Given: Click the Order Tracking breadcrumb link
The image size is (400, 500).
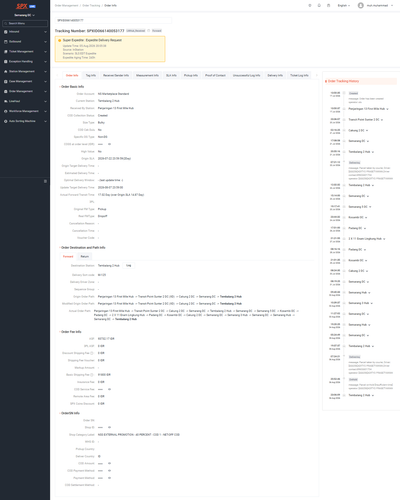Looking at the screenshot, I should pos(91,6).
